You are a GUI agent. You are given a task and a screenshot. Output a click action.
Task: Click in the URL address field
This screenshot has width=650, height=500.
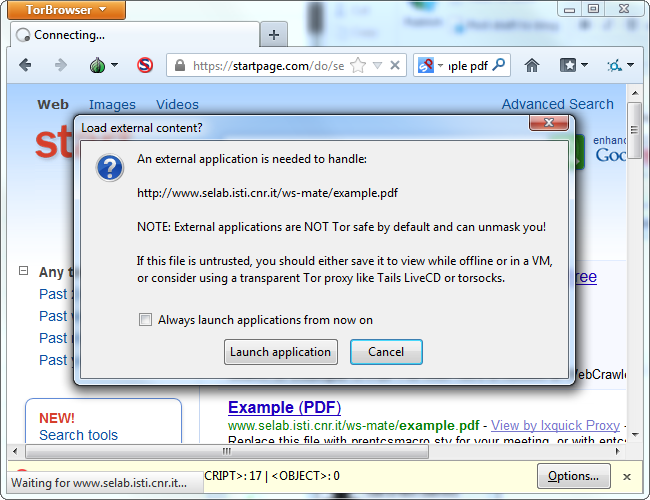point(268,66)
